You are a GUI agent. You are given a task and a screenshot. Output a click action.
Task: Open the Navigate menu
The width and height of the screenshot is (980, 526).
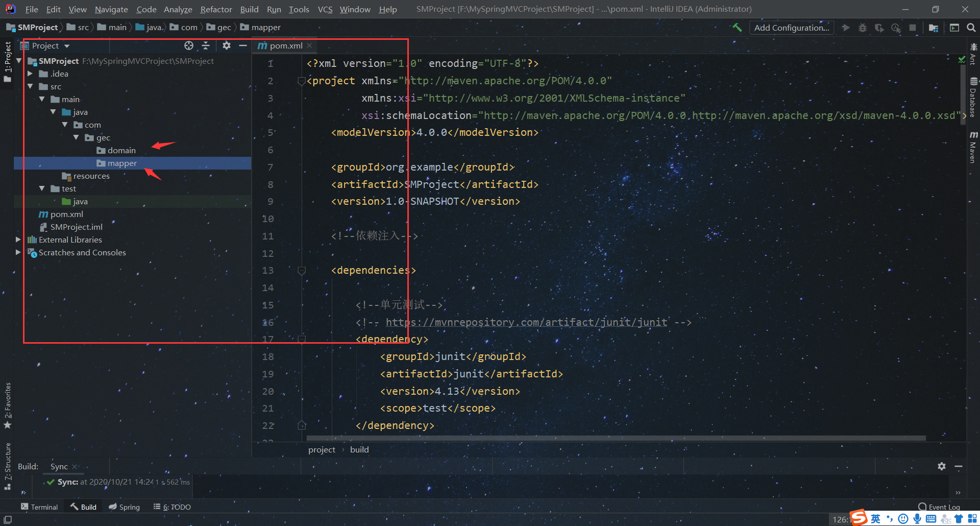(x=111, y=9)
